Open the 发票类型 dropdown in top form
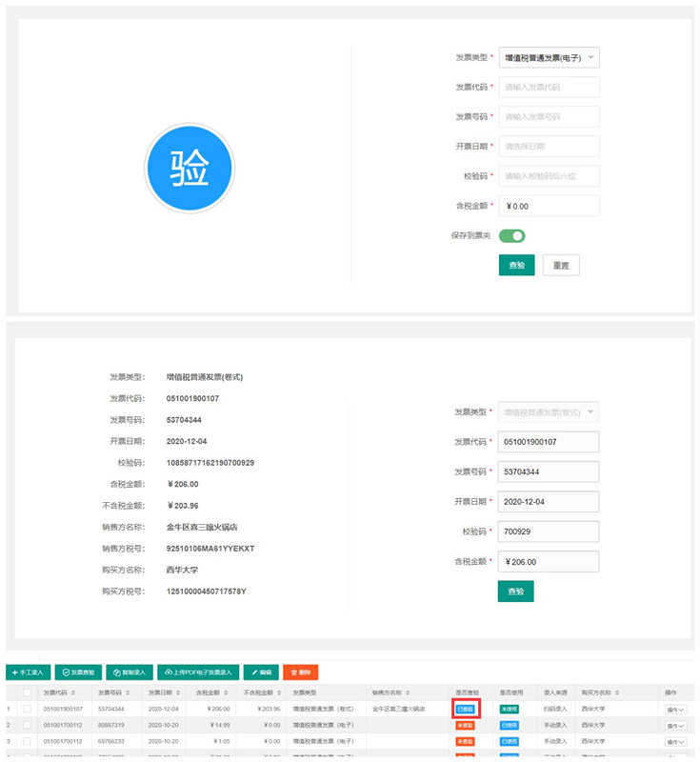Viewport: 700px width, 762px height. (x=550, y=58)
